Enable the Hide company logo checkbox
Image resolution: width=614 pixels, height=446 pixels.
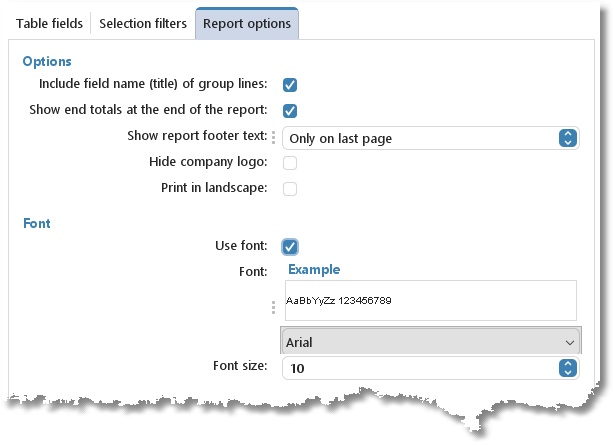290,163
